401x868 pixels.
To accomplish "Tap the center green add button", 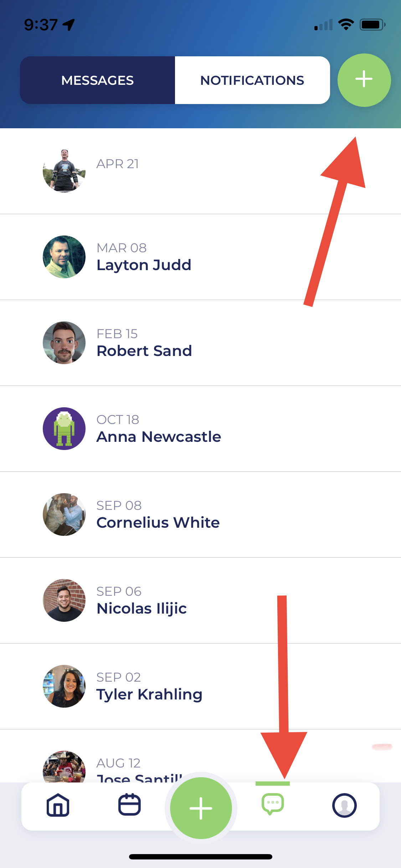I will 201,808.
